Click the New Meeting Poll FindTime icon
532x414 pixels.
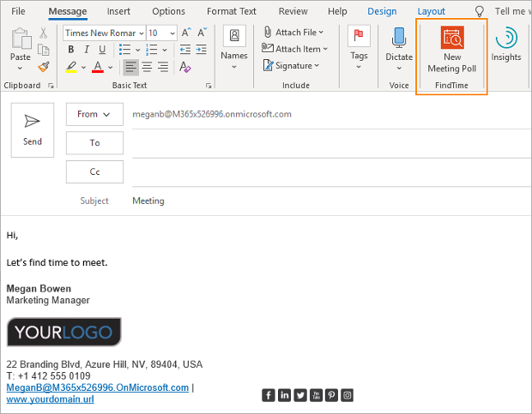tap(452, 37)
